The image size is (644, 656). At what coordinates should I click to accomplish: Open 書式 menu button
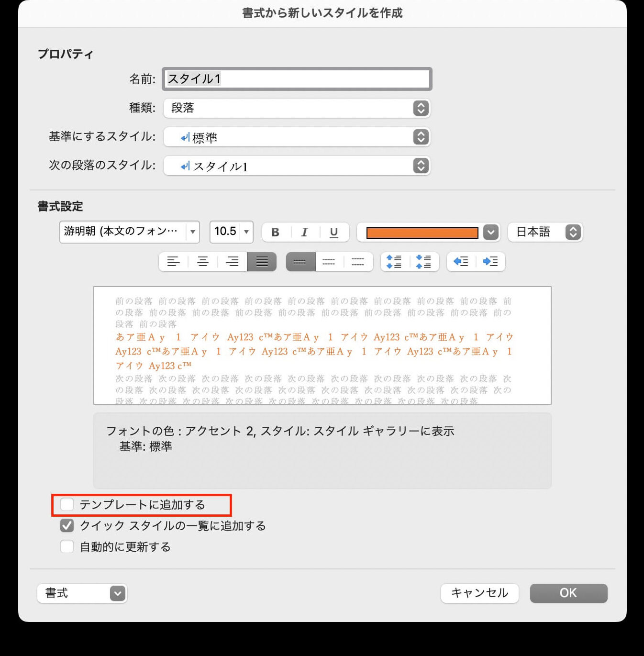pos(82,593)
